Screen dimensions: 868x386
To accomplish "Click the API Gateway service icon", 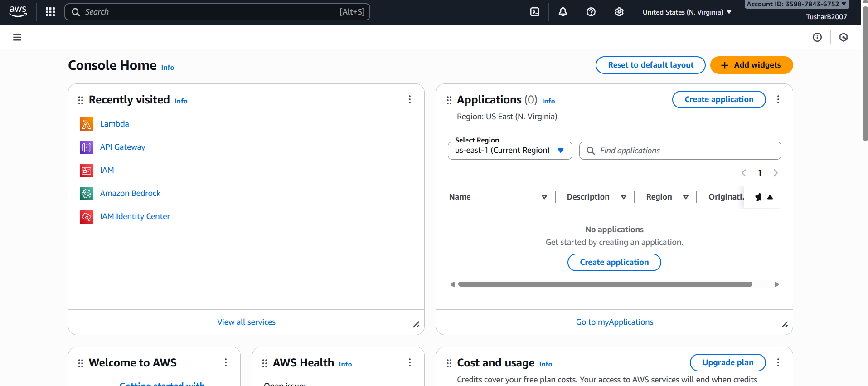I will [x=87, y=147].
